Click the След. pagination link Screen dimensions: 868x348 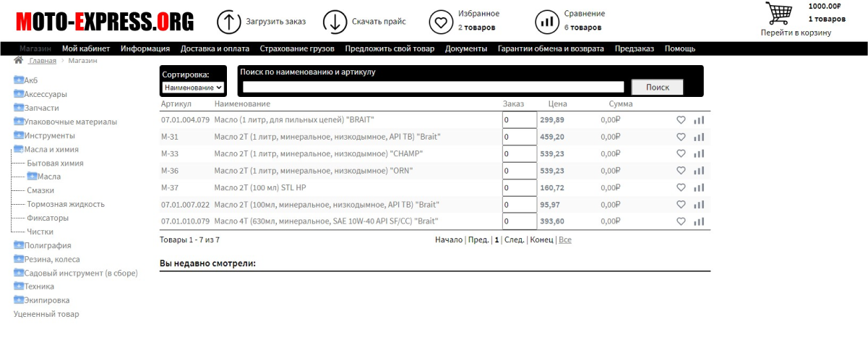point(514,239)
